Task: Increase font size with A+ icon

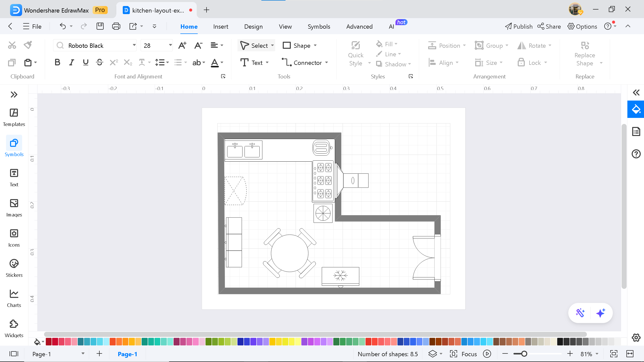Action: 182,45
